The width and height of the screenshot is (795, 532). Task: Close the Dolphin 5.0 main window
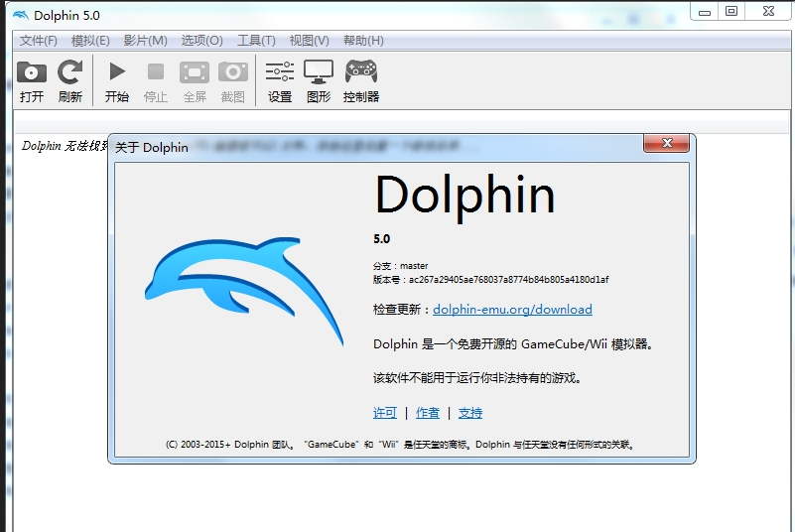tap(768, 12)
